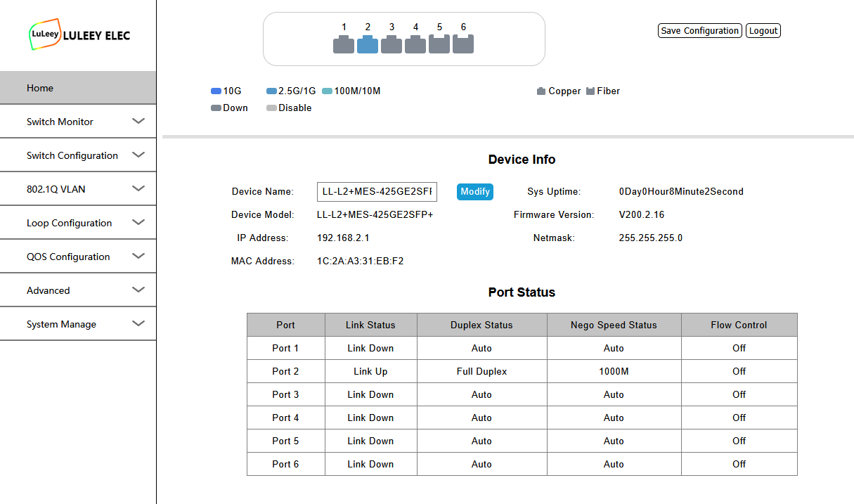
Task: Click the Down gray legend swatch
Action: coord(216,108)
